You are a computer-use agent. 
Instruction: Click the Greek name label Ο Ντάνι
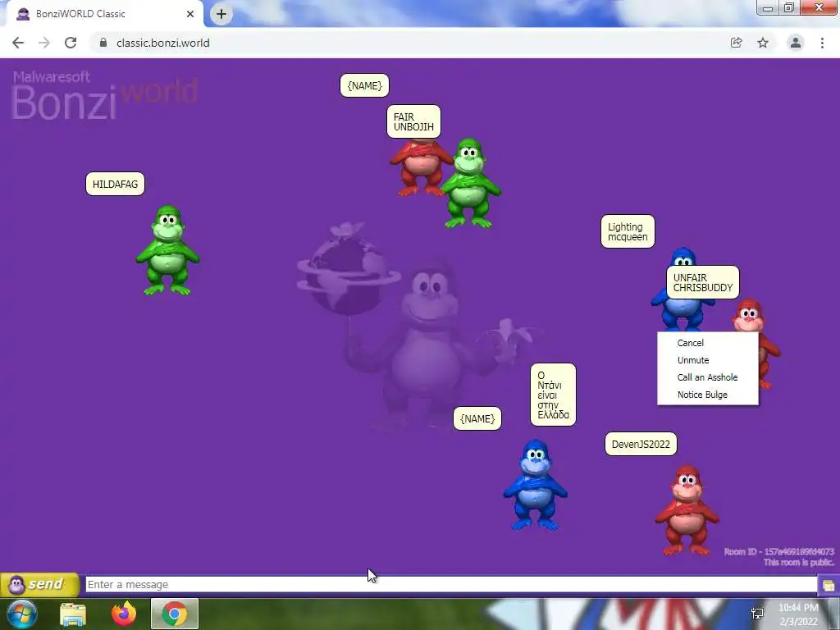tap(554, 395)
